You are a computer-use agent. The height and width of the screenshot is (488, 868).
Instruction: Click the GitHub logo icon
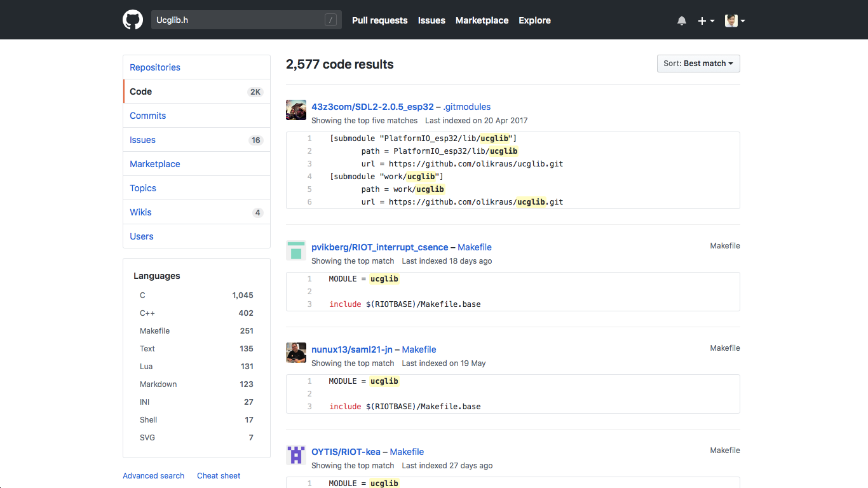click(x=133, y=20)
